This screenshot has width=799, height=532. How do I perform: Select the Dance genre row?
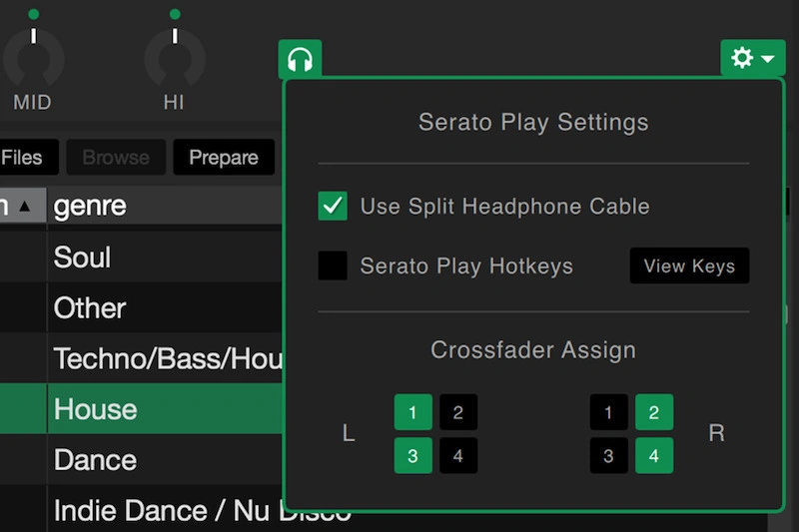click(x=141, y=460)
